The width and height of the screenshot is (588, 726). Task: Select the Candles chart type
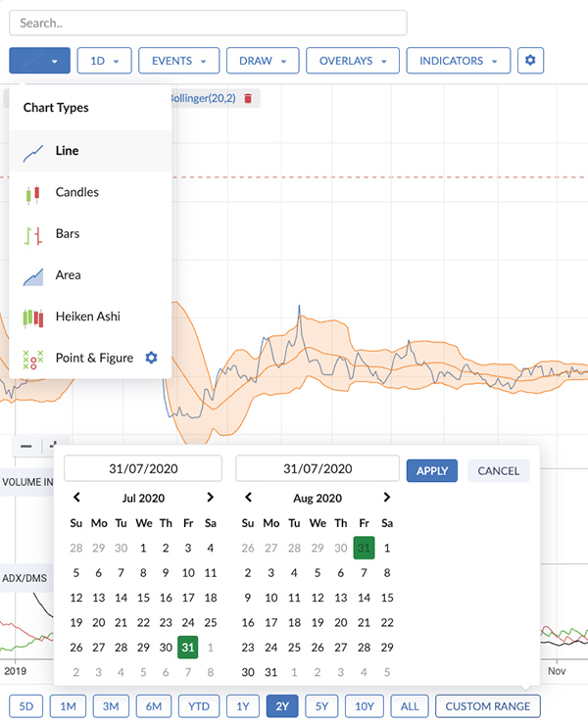point(90,192)
